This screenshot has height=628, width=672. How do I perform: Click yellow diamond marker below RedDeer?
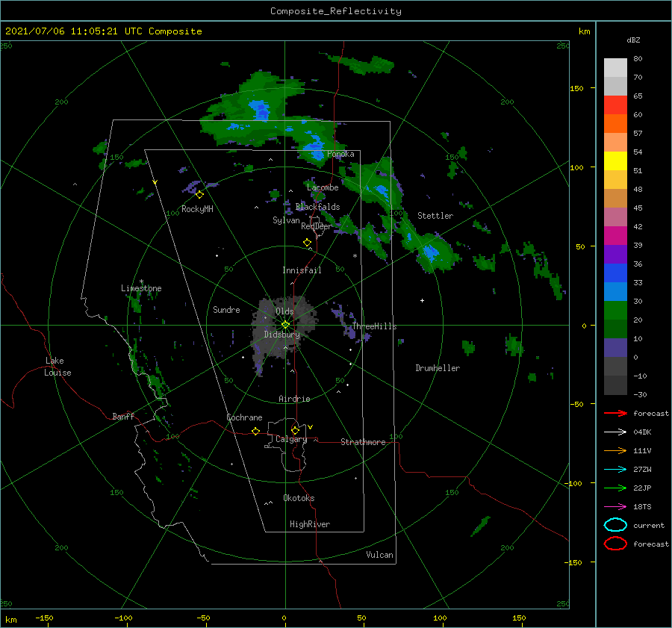tap(307, 243)
